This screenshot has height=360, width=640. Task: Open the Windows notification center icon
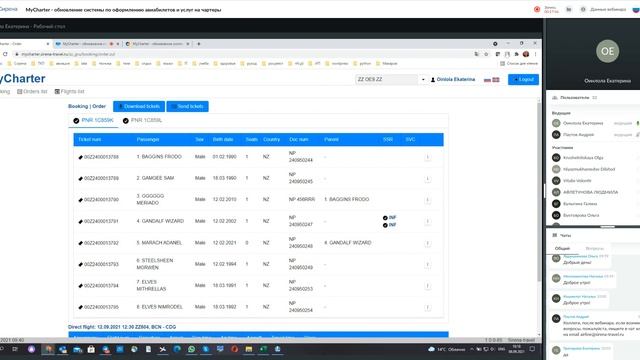coord(532,349)
